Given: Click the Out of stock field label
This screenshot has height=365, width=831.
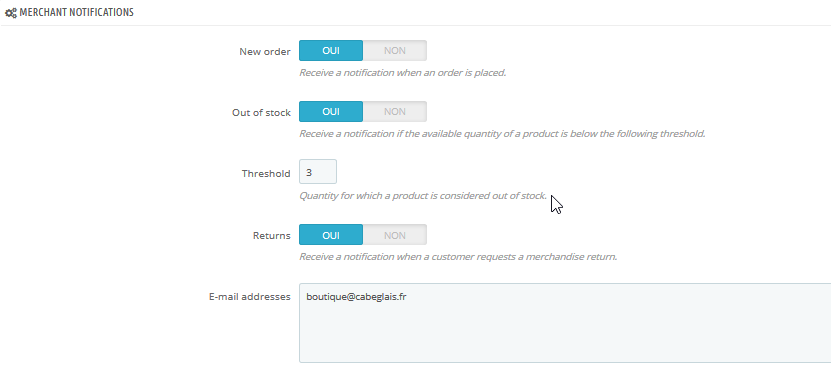Looking at the screenshot, I should click(x=261, y=113).
